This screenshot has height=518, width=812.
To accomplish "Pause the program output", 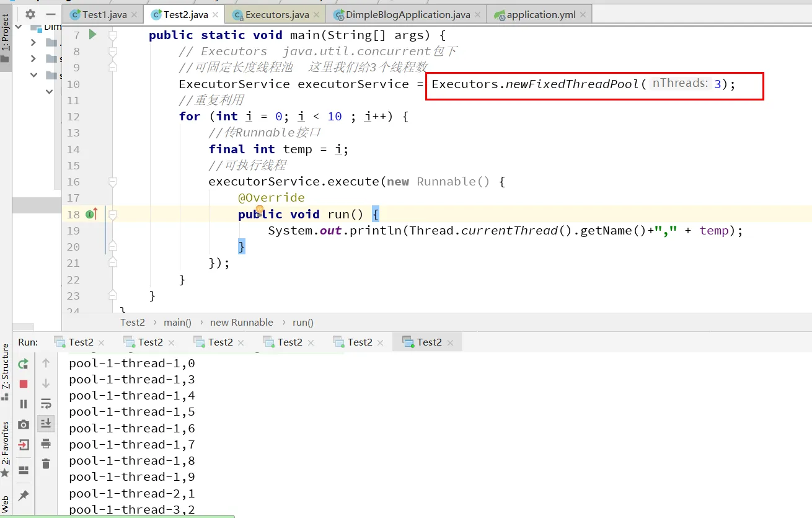I will click(x=24, y=404).
